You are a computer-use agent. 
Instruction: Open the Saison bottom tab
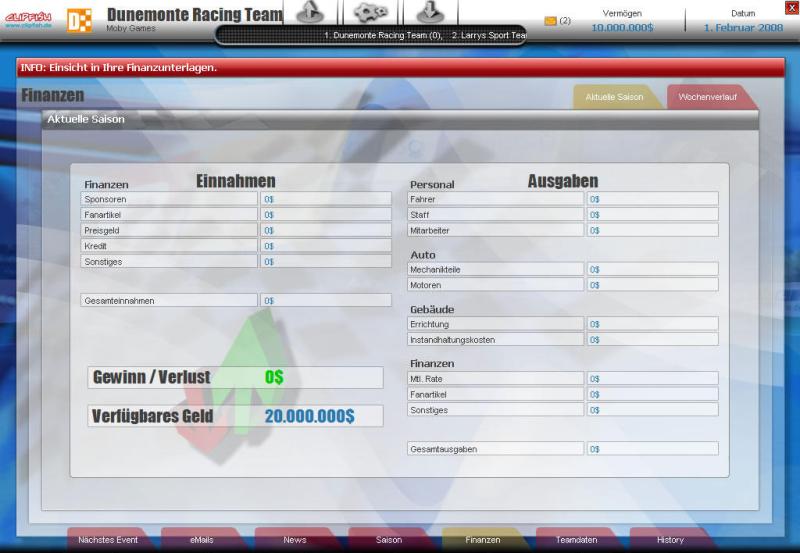tap(389, 540)
